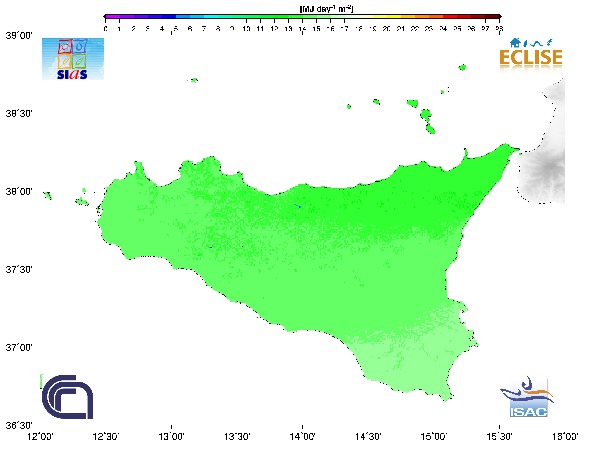Click the longitude label 12°00'
Screen dimensions: 600x450
pos(41,437)
